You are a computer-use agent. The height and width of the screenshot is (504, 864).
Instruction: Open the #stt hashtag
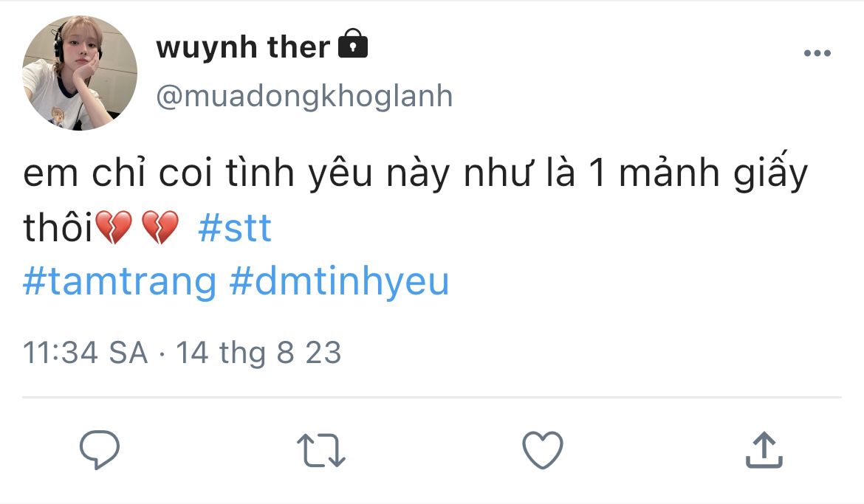[x=235, y=229]
